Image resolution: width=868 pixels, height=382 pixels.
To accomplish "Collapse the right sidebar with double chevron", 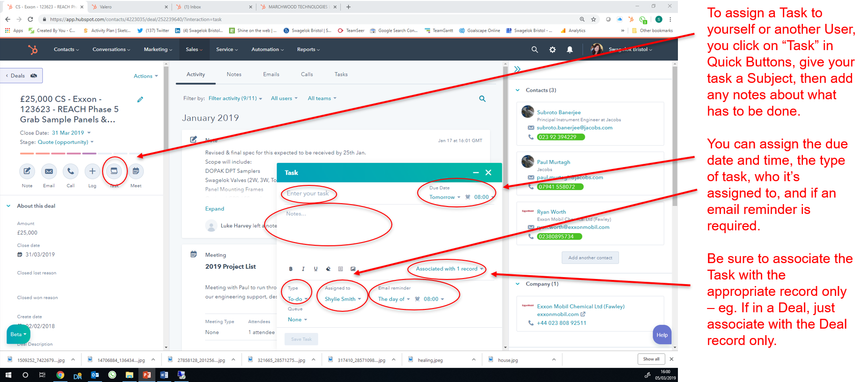I will [517, 69].
